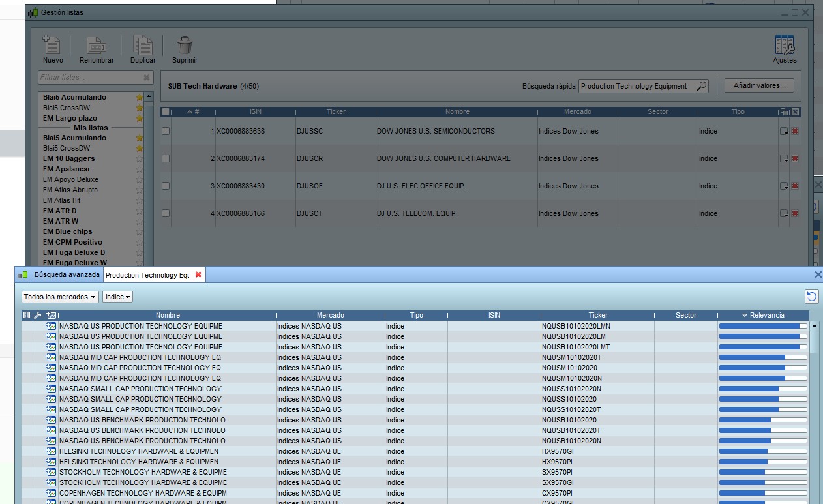Click Añadir valores... button
The height and width of the screenshot is (504, 823).
759,85
